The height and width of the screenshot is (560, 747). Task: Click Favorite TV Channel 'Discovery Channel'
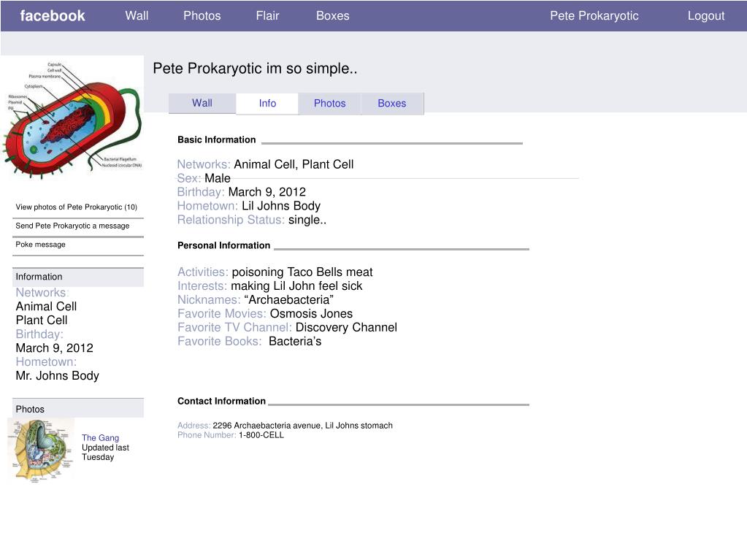pyautogui.click(x=346, y=327)
